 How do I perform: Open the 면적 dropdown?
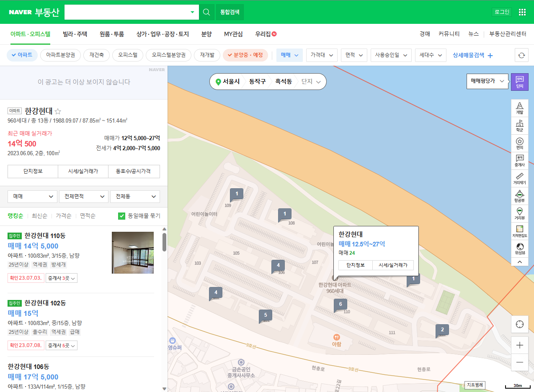click(354, 55)
